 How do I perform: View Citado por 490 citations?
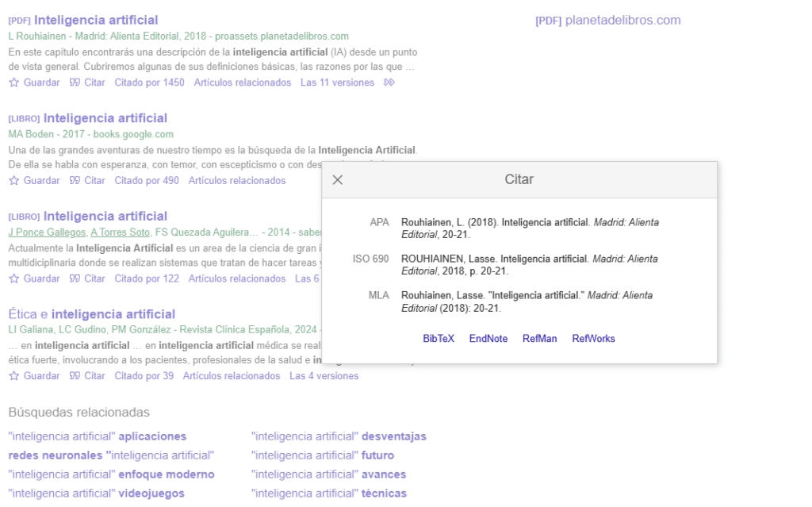click(147, 180)
